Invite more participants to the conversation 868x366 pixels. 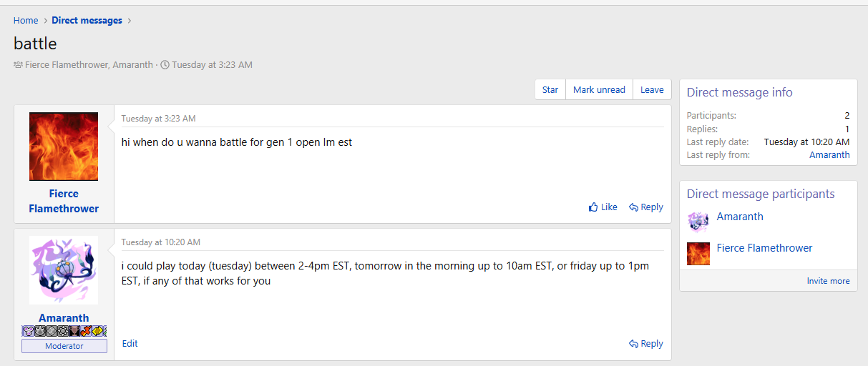[x=828, y=281]
